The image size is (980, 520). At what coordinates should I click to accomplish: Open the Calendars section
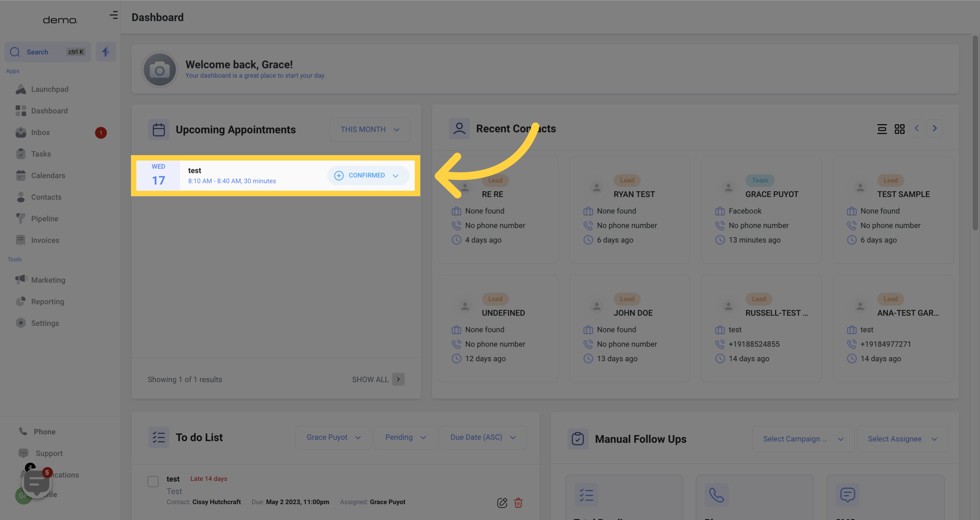coord(48,176)
